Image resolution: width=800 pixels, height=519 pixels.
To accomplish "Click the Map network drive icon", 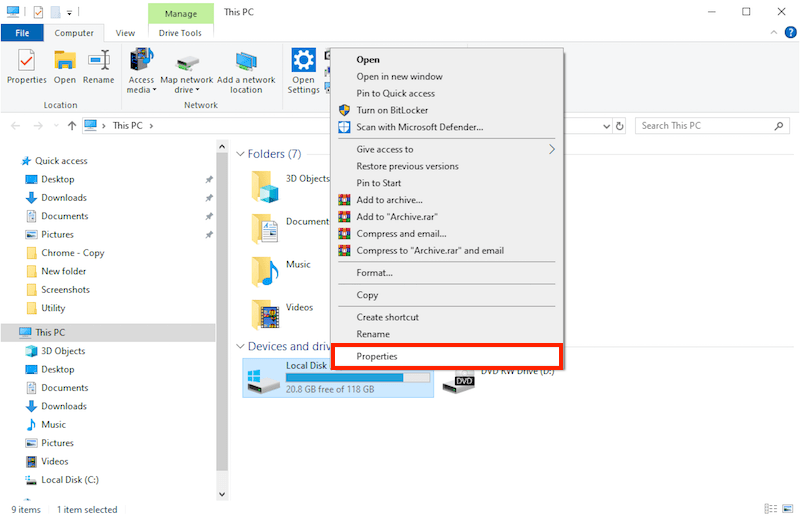I will (187, 70).
